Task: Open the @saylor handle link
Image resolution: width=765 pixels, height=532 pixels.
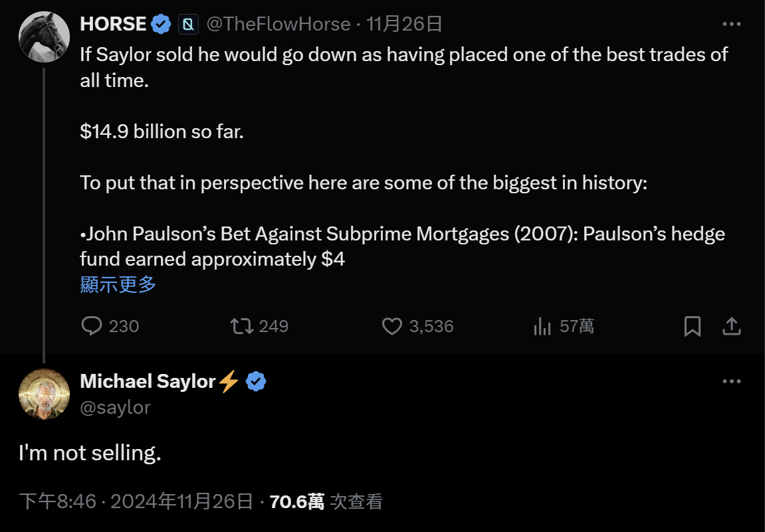Action: click(115, 406)
